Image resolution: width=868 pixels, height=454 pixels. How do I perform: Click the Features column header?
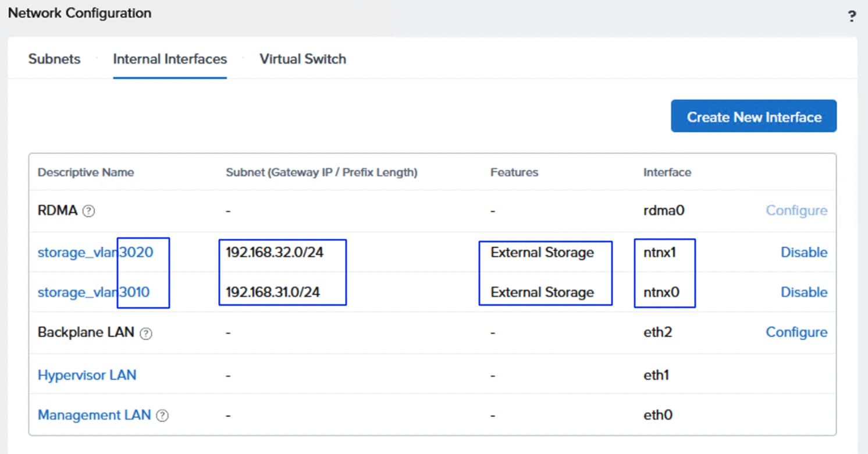[514, 172]
